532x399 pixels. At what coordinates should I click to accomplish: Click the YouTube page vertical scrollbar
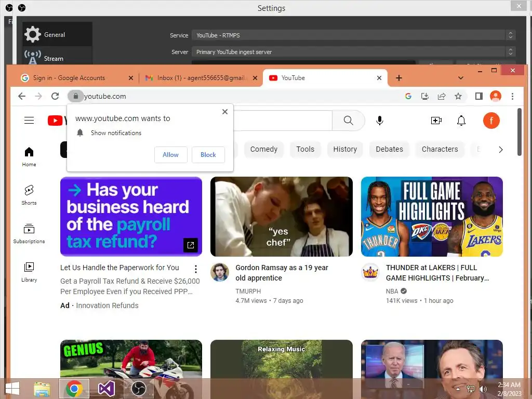[519, 132]
